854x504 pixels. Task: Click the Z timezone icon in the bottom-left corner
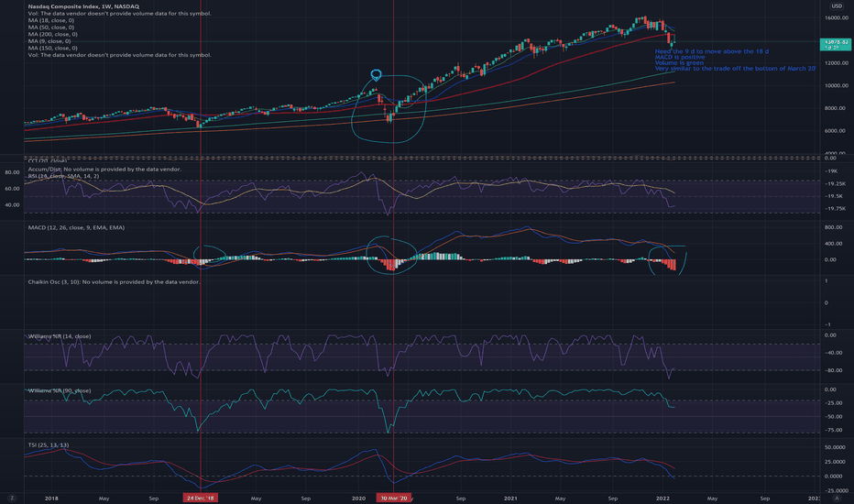point(12,498)
